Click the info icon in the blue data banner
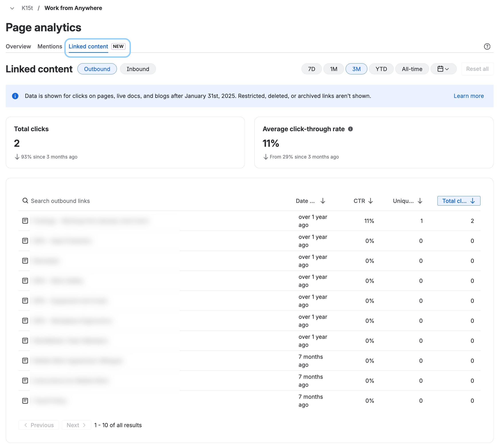 click(15, 96)
